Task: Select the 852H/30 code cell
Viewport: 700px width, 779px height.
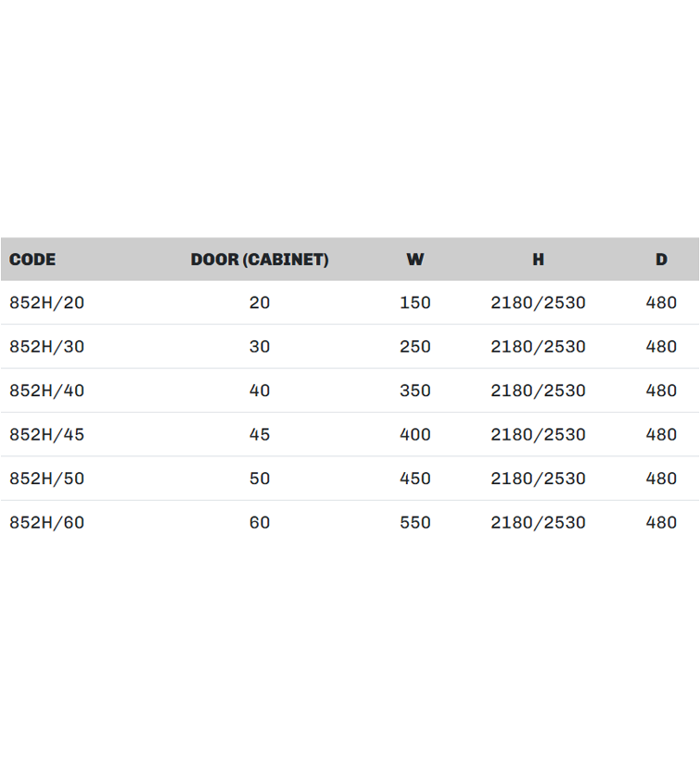Action: (46, 347)
